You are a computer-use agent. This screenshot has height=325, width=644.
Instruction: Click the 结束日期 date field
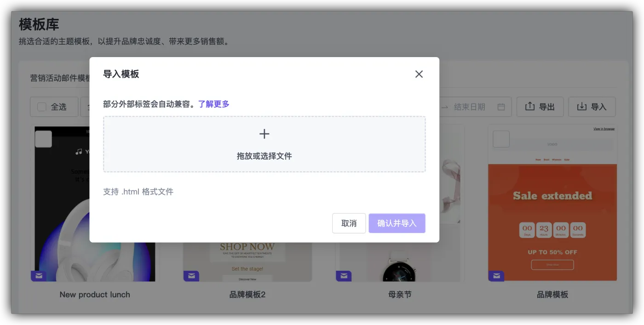[x=469, y=107]
